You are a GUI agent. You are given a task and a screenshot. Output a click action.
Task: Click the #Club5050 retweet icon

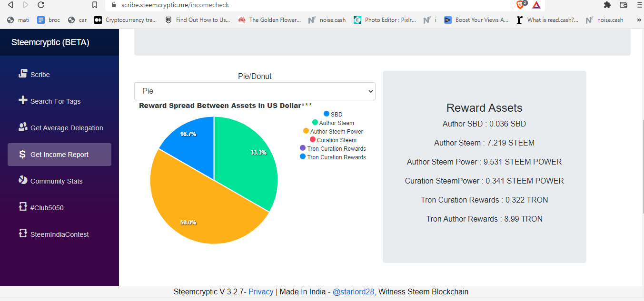pos(23,207)
